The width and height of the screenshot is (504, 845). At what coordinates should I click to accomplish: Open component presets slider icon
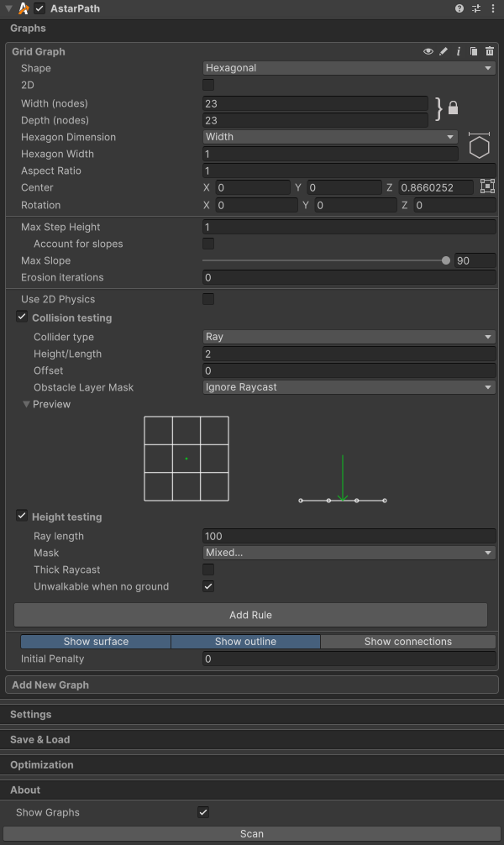(476, 8)
